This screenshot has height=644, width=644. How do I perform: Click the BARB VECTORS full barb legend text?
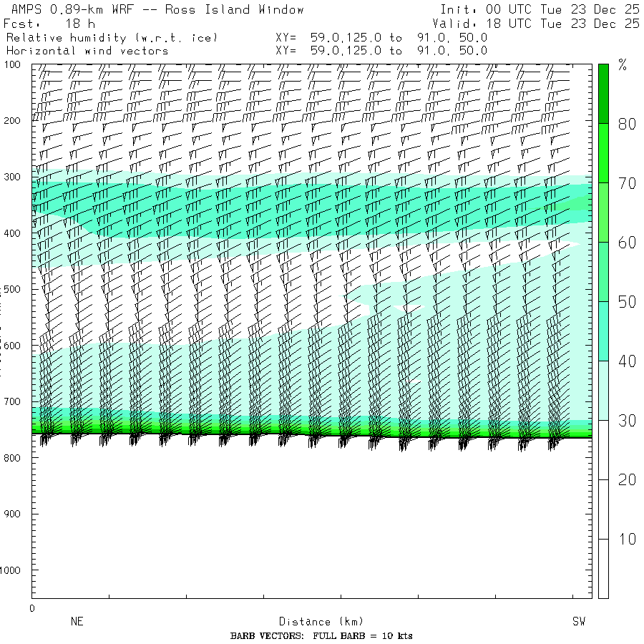(x=321, y=636)
